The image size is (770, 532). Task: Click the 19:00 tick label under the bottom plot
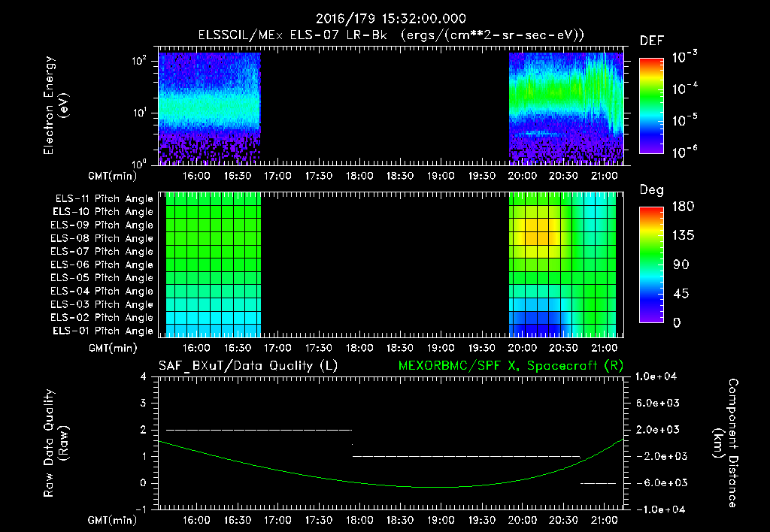tap(441, 520)
